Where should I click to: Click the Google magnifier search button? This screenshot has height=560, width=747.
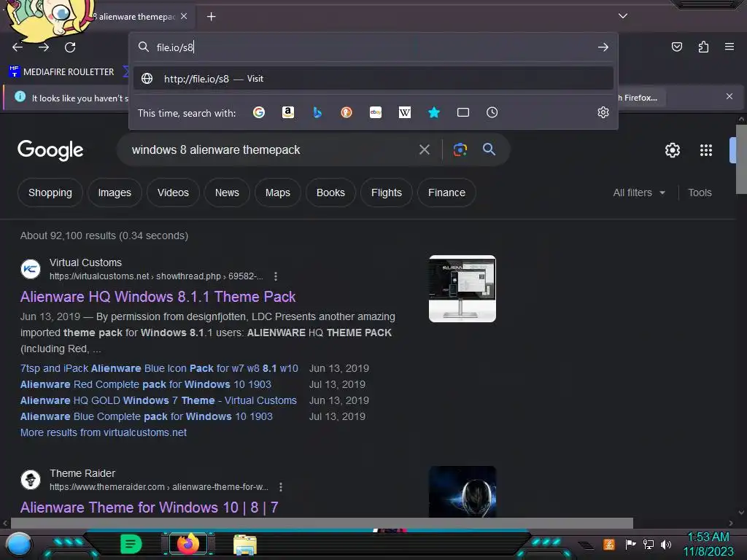point(489,149)
